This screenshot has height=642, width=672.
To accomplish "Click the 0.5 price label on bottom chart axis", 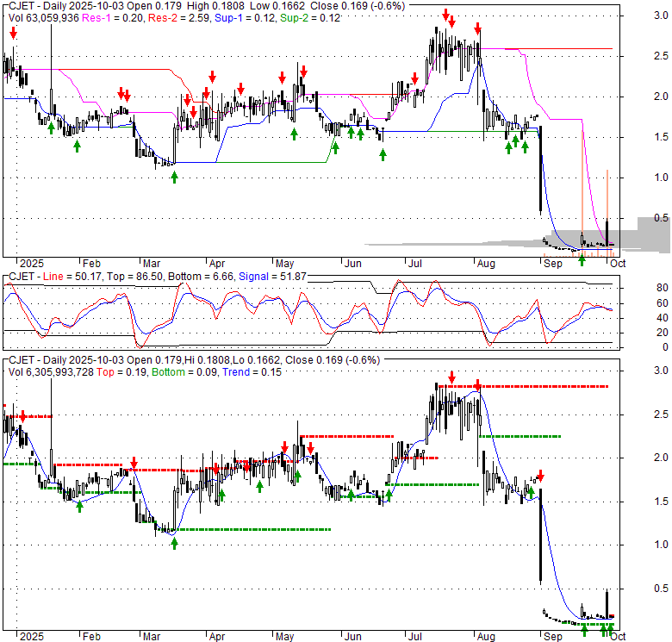I will [x=661, y=589].
